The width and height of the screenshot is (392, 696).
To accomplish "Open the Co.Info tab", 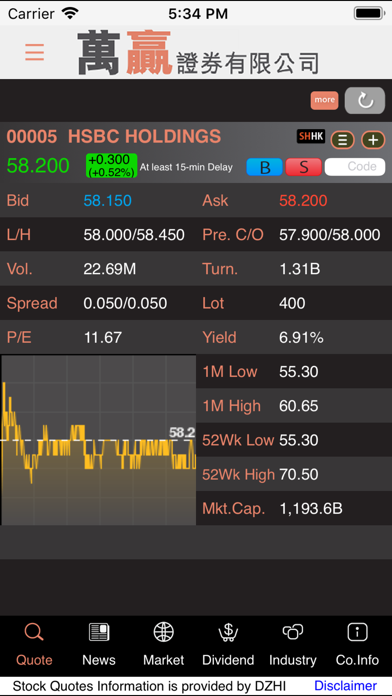I will coord(357,644).
